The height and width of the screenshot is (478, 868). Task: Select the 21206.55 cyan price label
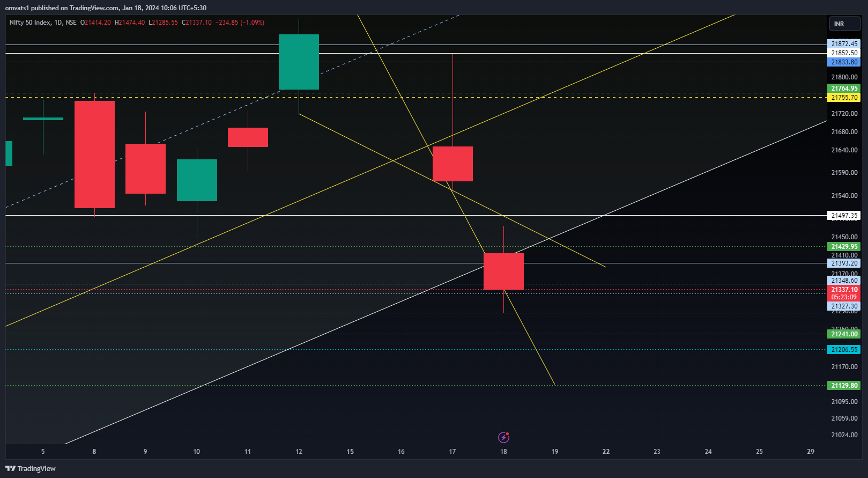click(x=844, y=350)
